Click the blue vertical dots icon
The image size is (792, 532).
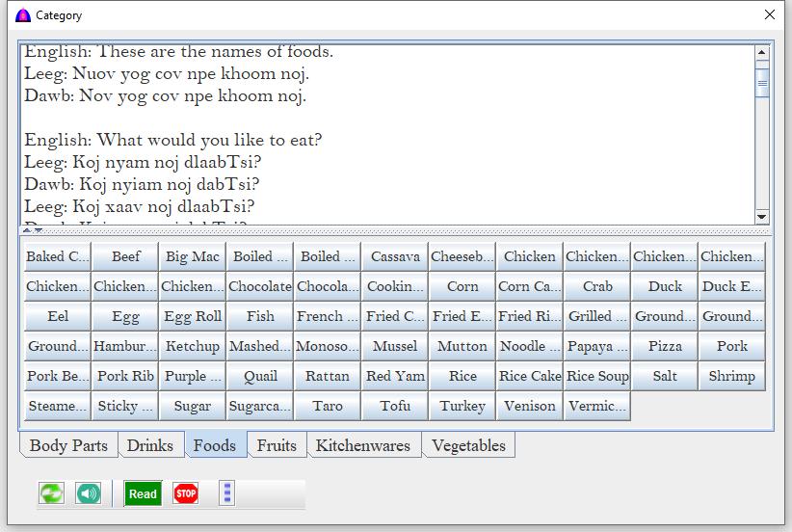(227, 494)
